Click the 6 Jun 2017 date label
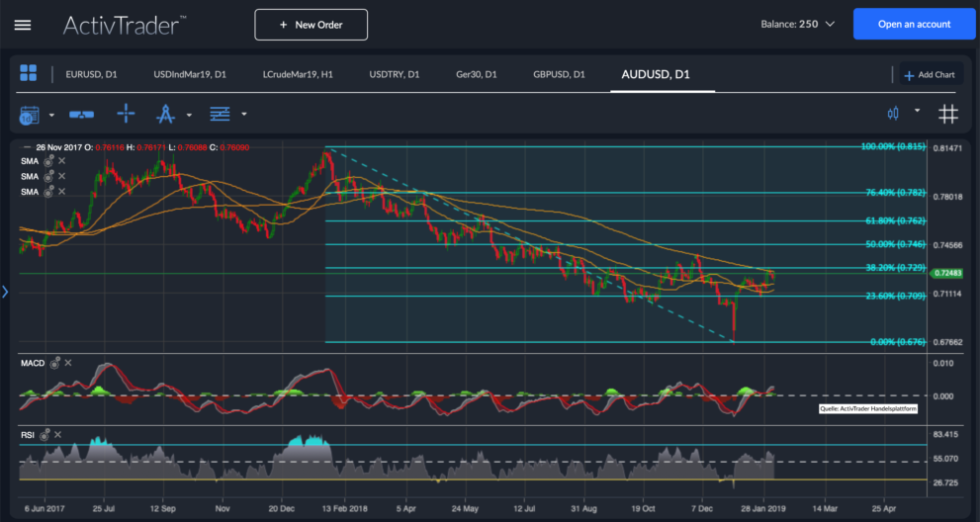980x522 pixels. pos(45,509)
